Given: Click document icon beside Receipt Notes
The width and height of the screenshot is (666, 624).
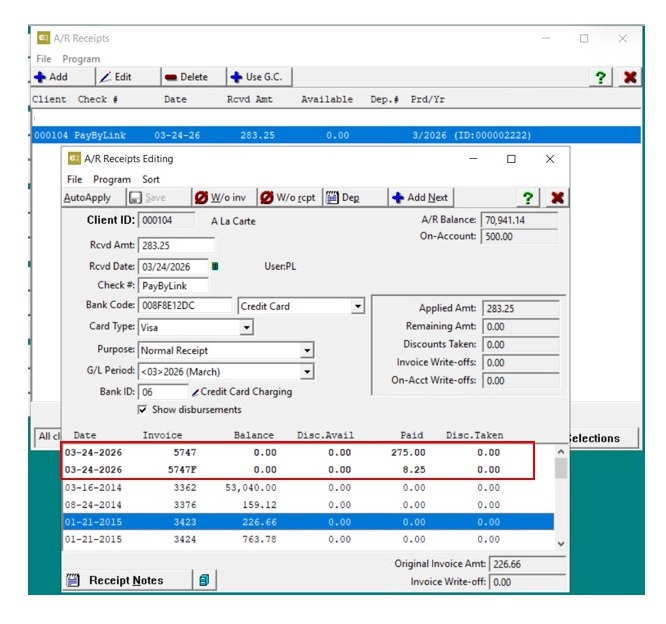Looking at the screenshot, I should point(204,580).
